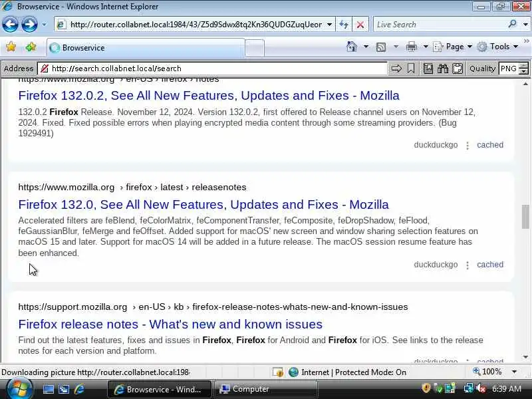Open cached copy of the Firefox 132.0 result
Viewport: 532px width, 399px height.
(x=490, y=265)
